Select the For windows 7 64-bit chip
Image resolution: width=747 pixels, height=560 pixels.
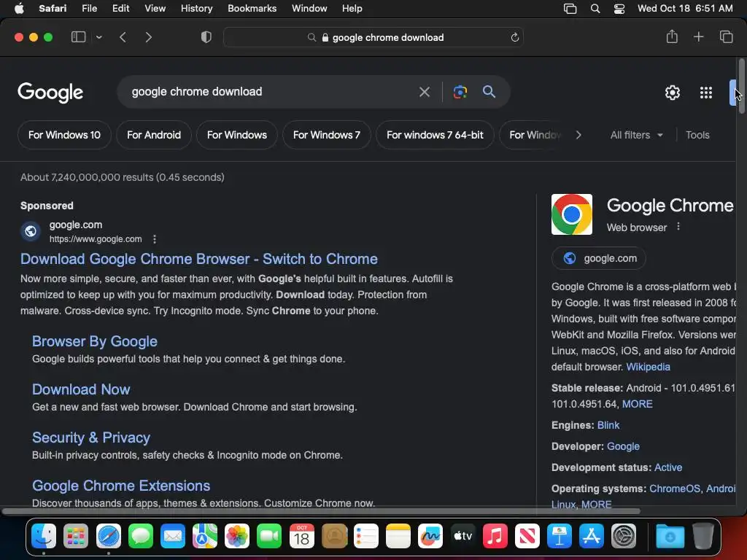435,135
